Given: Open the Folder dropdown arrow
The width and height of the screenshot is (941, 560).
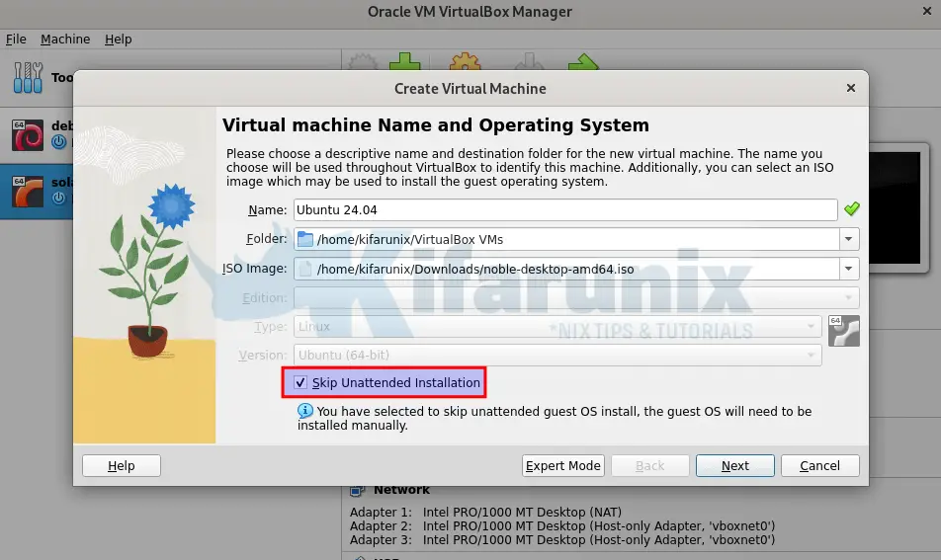Looking at the screenshot, I should [x=848, y=239].
